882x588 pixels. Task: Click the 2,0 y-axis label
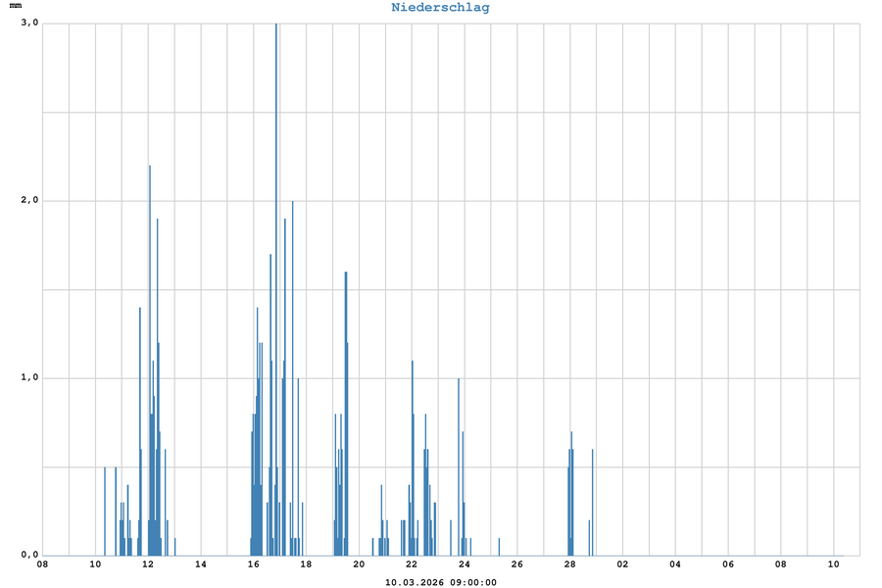click(29, 200)
